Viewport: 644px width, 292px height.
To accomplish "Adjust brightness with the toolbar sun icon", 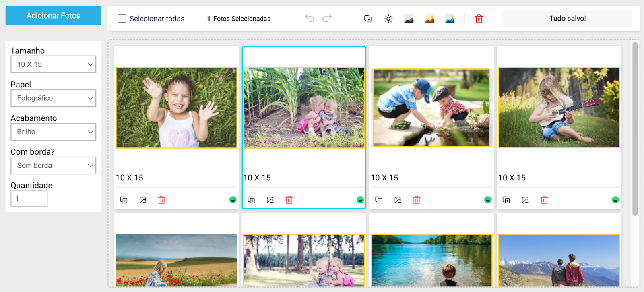I will (x=388, y=19).
